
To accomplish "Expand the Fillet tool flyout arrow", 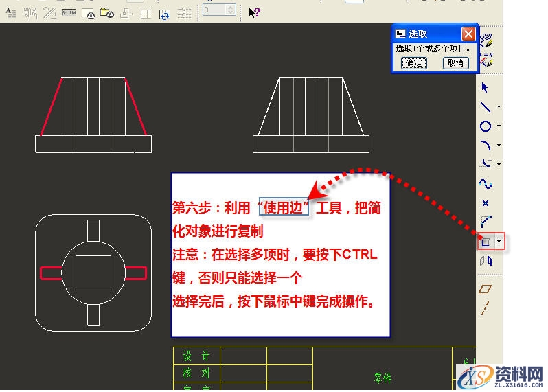I will point(499,164).
